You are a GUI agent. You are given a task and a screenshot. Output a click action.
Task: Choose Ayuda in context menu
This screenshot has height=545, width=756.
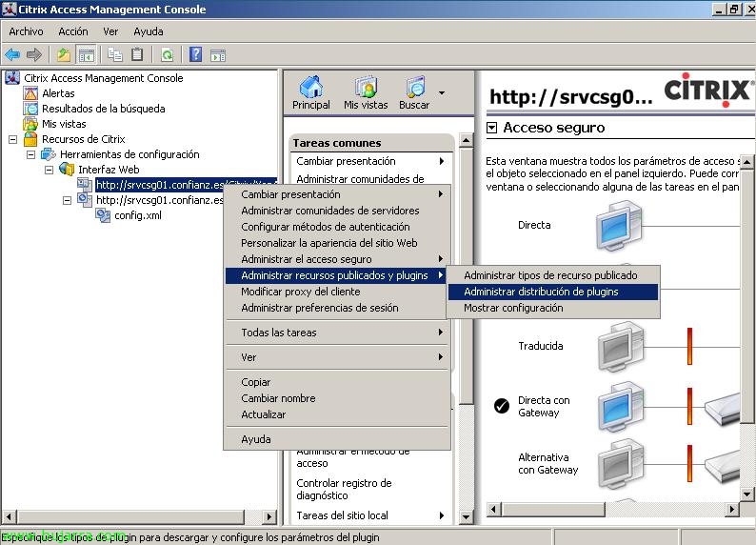point(336,439)
